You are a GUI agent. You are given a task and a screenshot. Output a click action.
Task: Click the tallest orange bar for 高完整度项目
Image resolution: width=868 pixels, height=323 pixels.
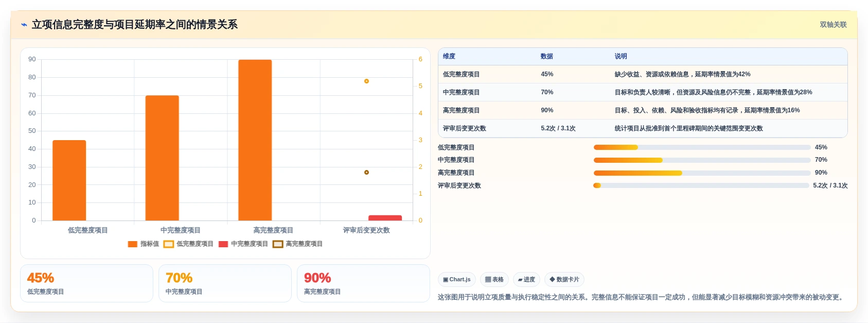click(x=255, y=140)
